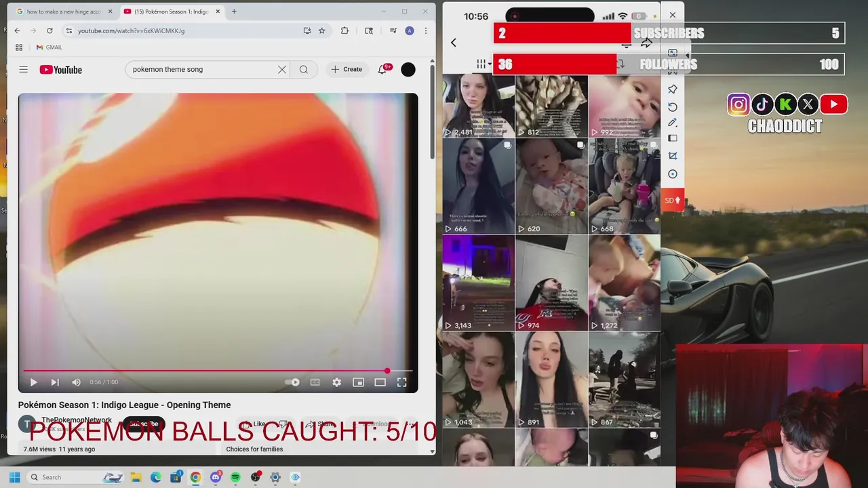Open the YouTube notifications bell

click(x=382, y=69)
